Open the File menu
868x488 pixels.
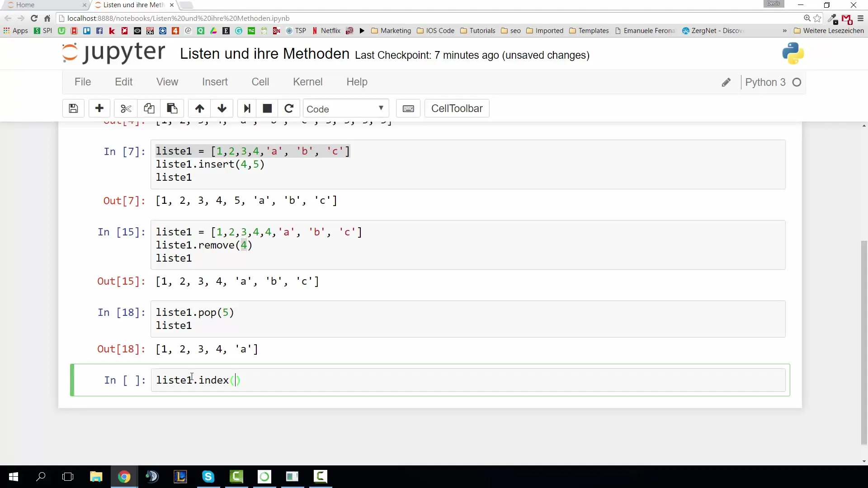click(83, 82)
